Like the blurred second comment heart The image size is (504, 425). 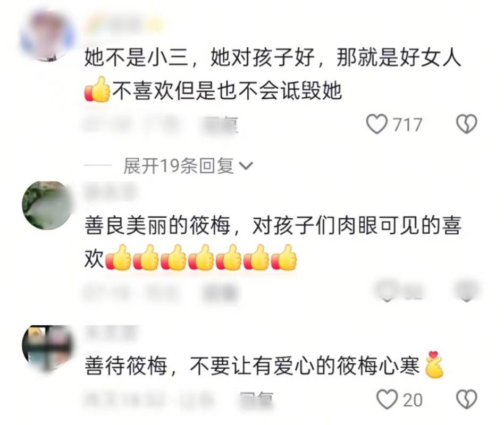click(387, 291)
